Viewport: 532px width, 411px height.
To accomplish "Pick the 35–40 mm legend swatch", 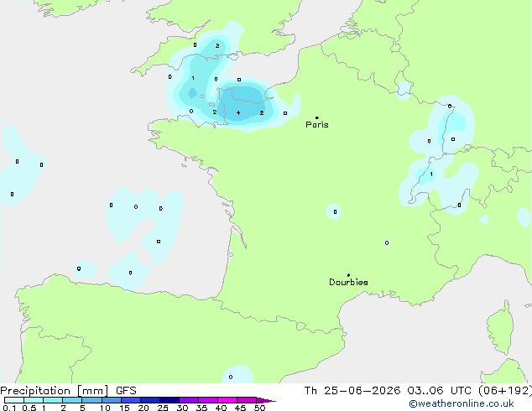I will [207, 400].
